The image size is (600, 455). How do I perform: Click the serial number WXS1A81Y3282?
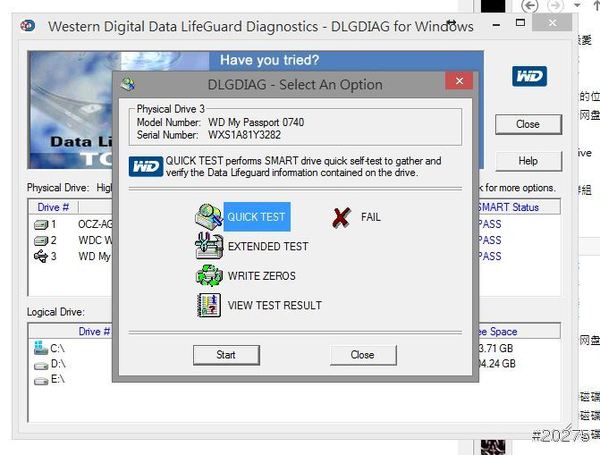tap(245, 135)
